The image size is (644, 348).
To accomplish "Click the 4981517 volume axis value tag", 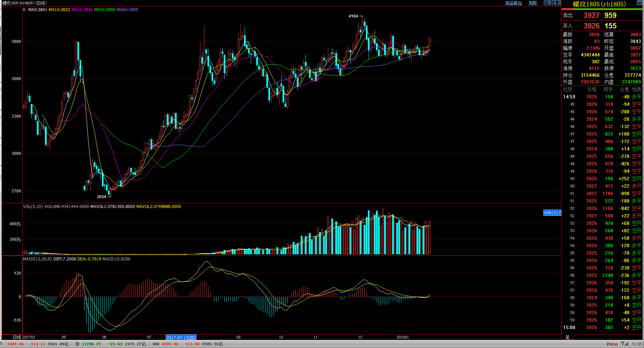I will point(552,213).
